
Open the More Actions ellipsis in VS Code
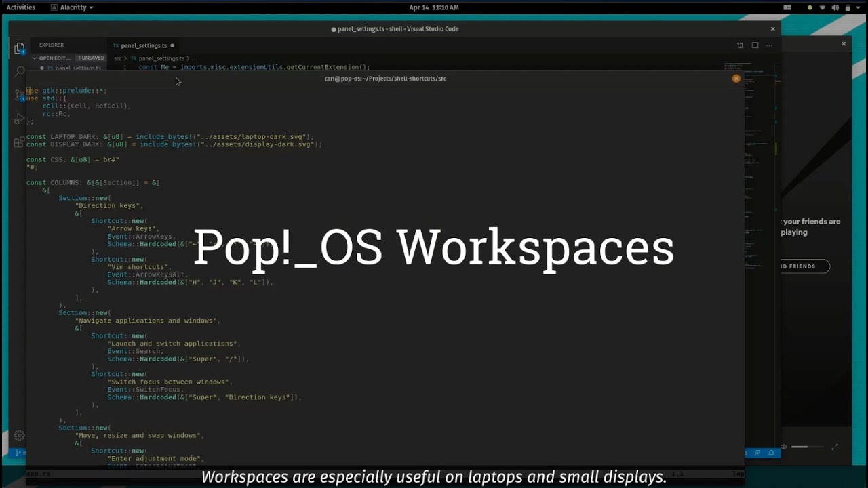[x=769, y=45]
